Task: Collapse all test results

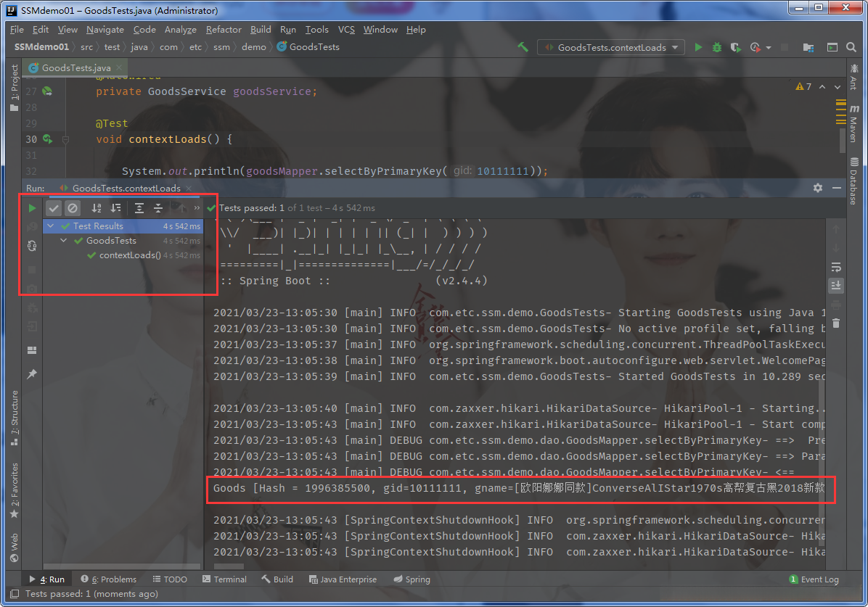Action: click(x=157, y=208)
